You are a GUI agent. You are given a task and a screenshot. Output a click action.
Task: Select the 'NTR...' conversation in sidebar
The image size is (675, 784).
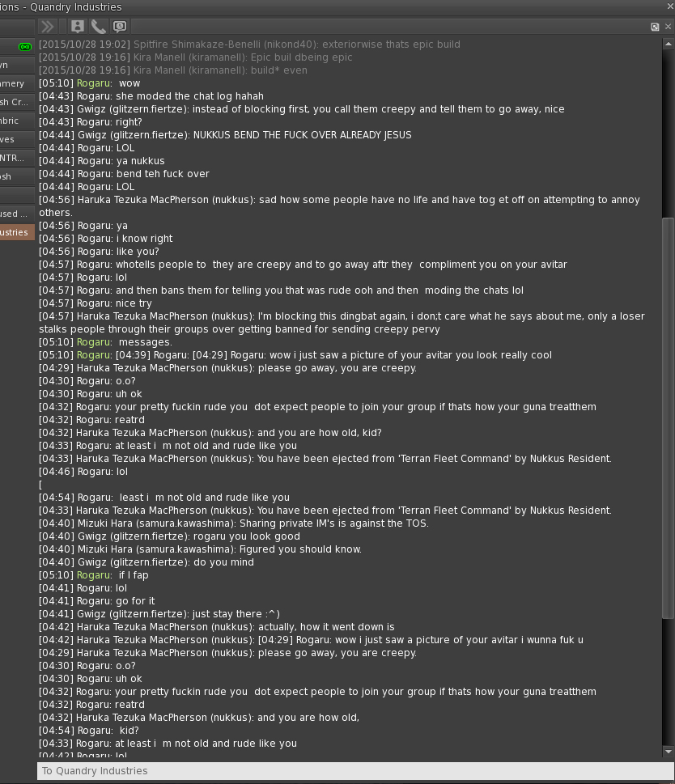(x=17, y=158)
